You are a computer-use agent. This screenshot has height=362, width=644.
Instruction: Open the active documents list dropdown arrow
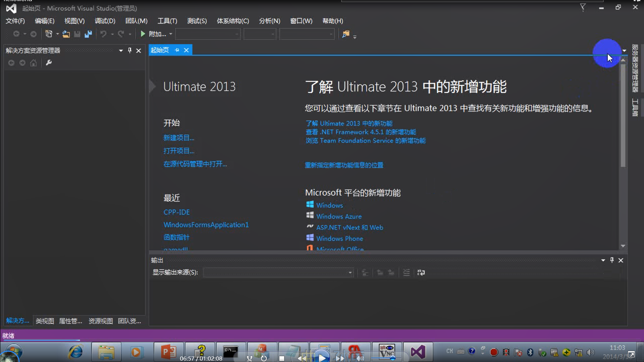coord(625,50)
